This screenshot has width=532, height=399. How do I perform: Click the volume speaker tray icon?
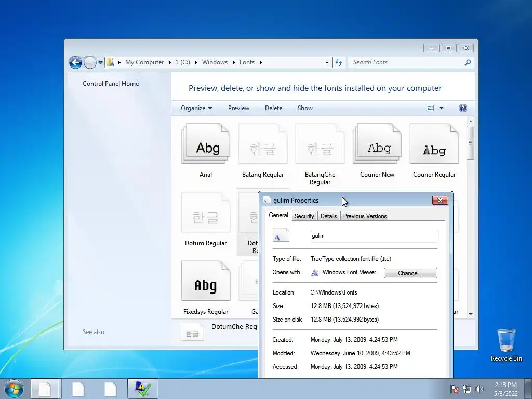coord(480,389)
